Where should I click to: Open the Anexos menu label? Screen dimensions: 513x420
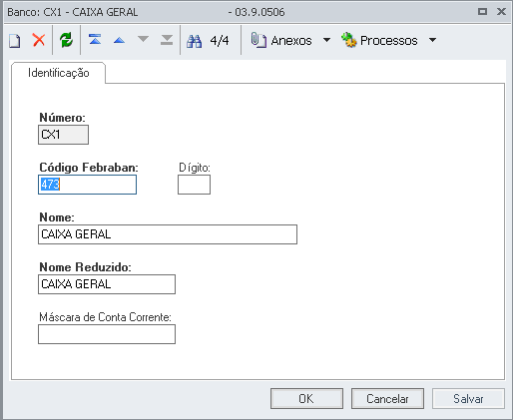(291, 41)
